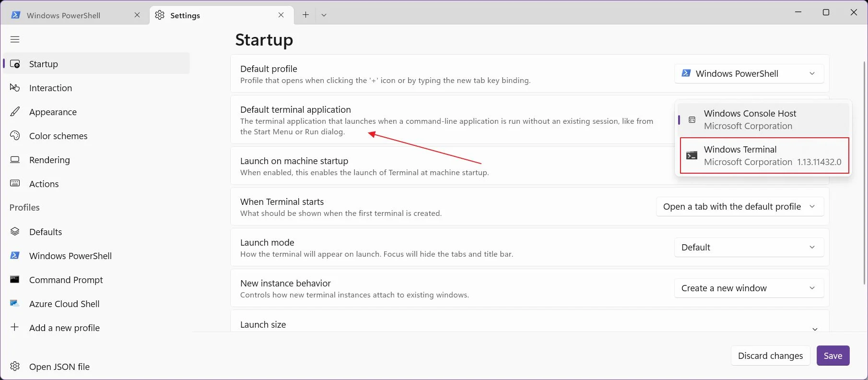Click Open JSON file
The height and width of the screenshot is (380, 868).
pos(96,367)
